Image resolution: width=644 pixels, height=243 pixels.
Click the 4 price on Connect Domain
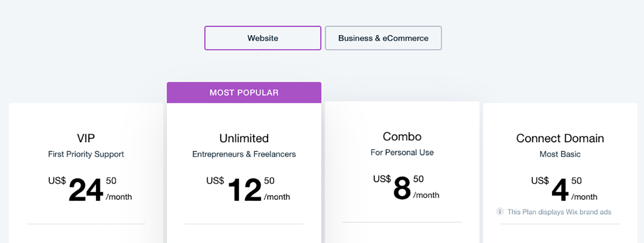point(560,191)
